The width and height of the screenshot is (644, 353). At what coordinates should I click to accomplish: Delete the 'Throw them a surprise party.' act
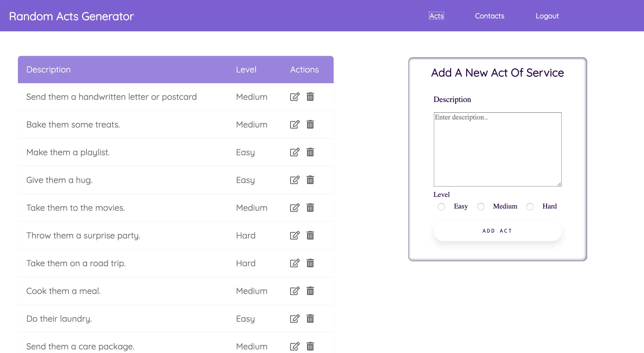(x=310, y=235)
